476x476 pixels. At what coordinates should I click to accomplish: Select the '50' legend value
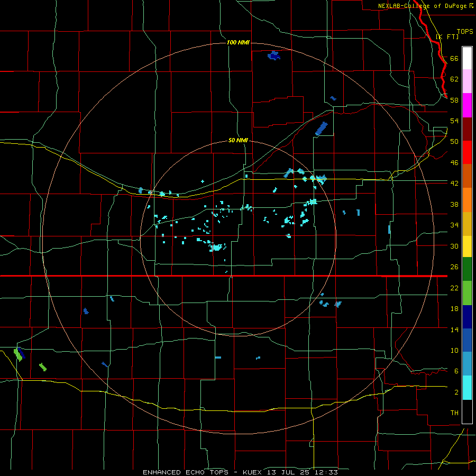click(454, 142)
